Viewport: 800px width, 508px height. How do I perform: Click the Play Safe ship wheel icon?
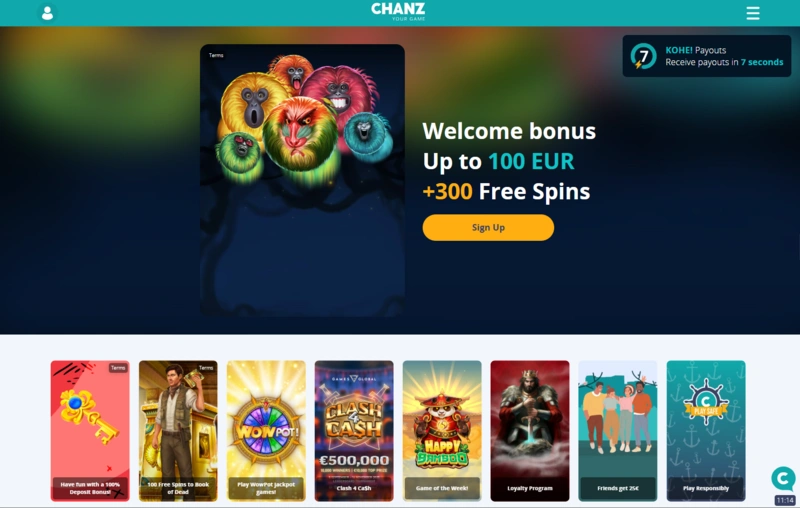pos(706,402)
